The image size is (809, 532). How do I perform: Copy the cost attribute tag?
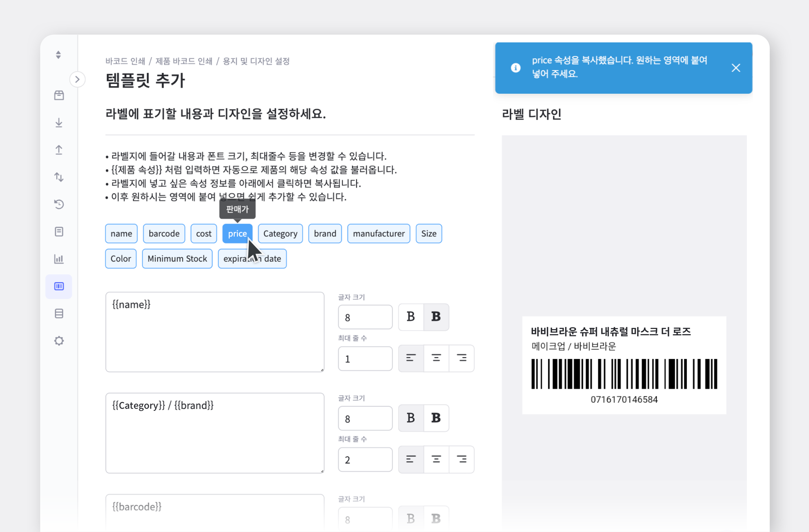pyautogui.click(x=204, y=233)
